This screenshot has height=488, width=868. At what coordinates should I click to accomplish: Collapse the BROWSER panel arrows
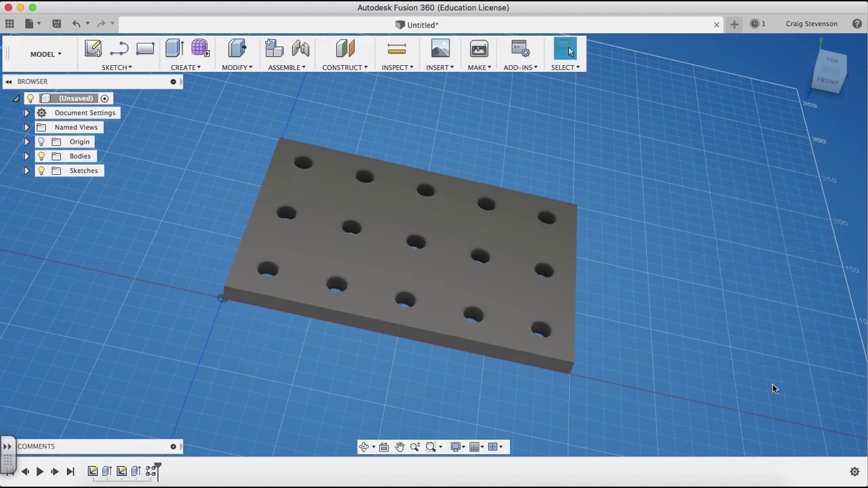pyautogui.click(x=8, y=81)
